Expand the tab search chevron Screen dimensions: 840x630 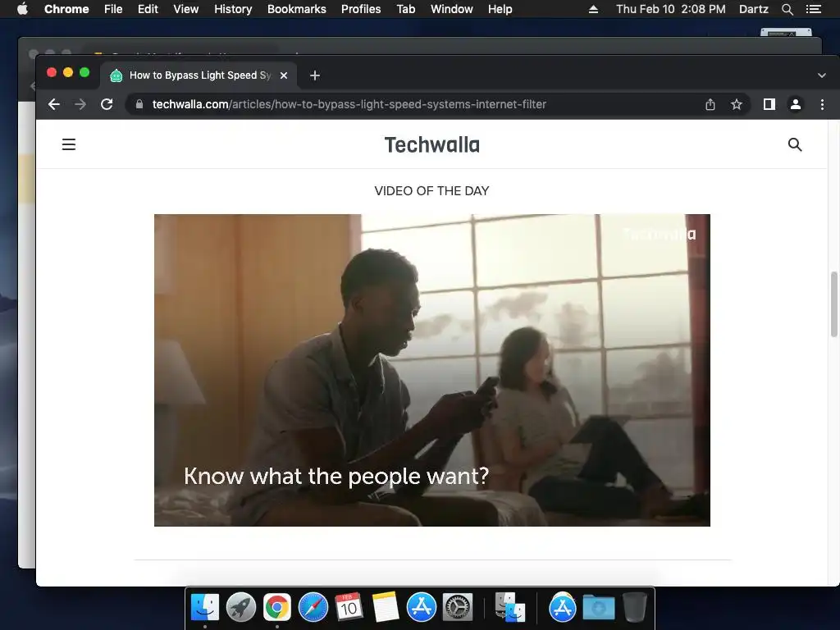point(822,75)
